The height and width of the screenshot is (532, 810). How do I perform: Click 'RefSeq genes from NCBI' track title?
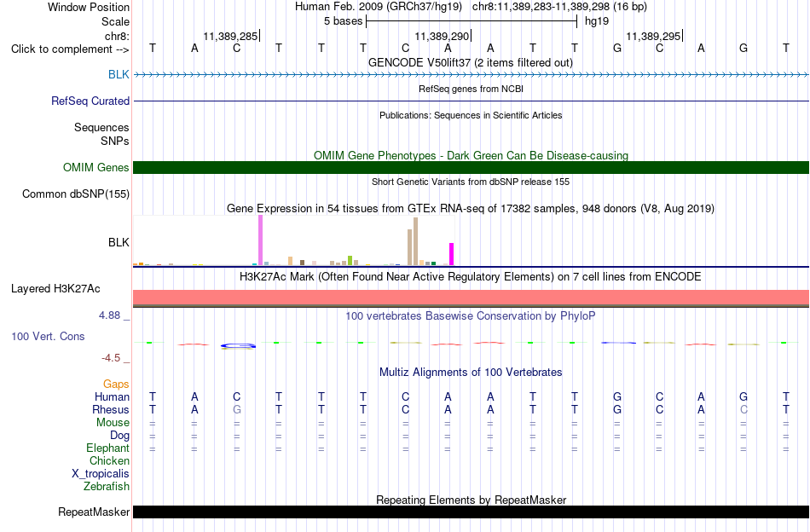pyautogui.click(x=471, y=89)
